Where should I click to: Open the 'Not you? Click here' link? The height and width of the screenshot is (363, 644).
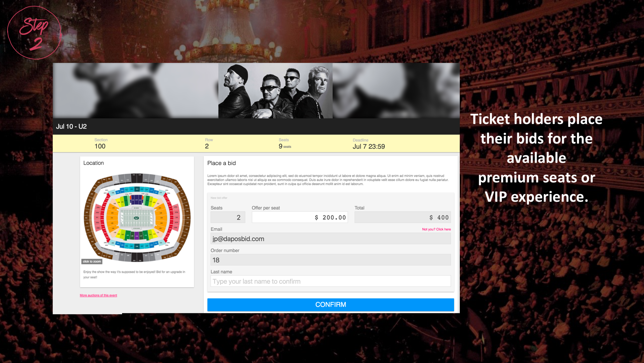click(436, 229)
